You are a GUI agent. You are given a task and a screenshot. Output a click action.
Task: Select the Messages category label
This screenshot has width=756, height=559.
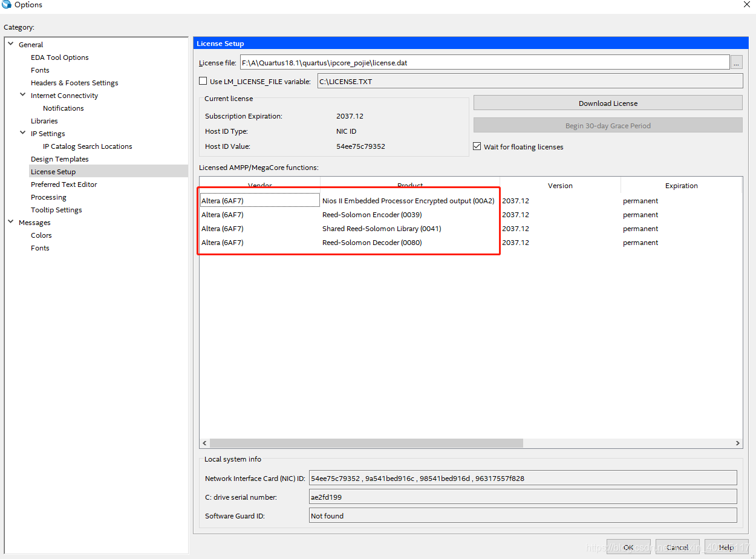pos(34,223)
